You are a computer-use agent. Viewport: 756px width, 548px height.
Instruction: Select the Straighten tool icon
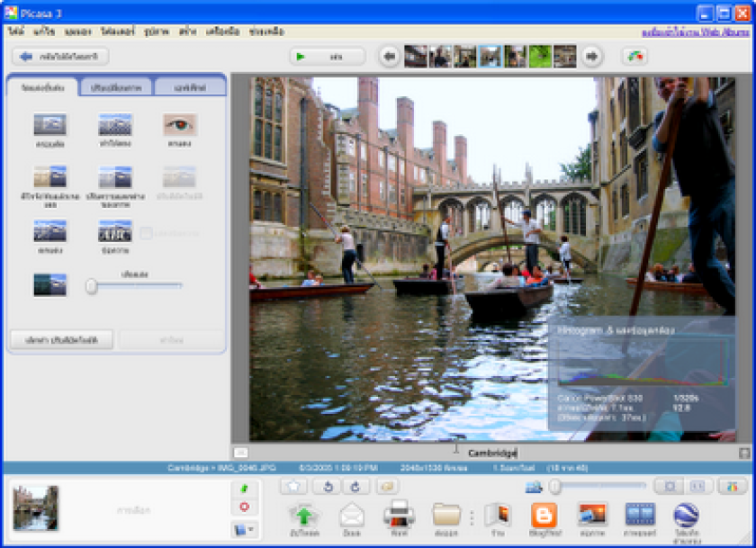(115, 125)
